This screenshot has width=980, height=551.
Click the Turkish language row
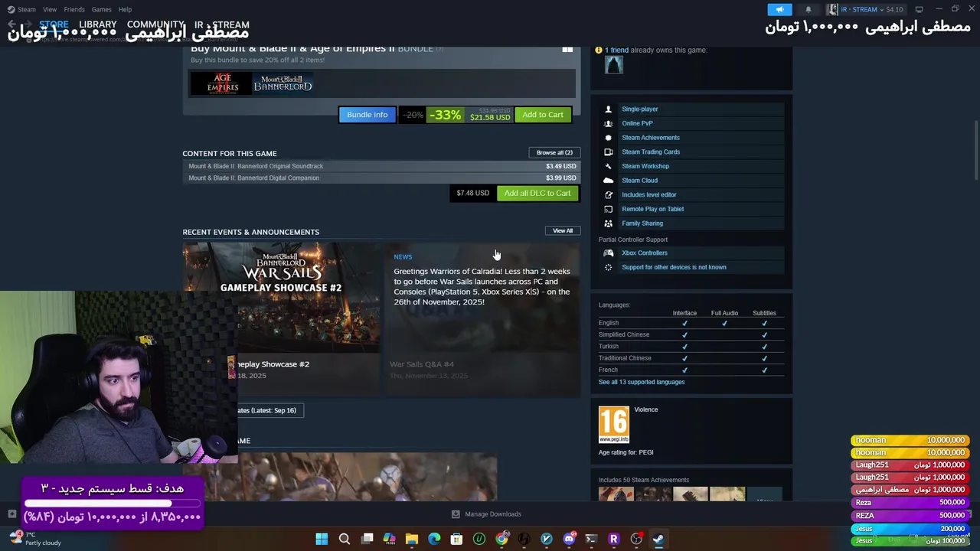[x=690, y=346]
